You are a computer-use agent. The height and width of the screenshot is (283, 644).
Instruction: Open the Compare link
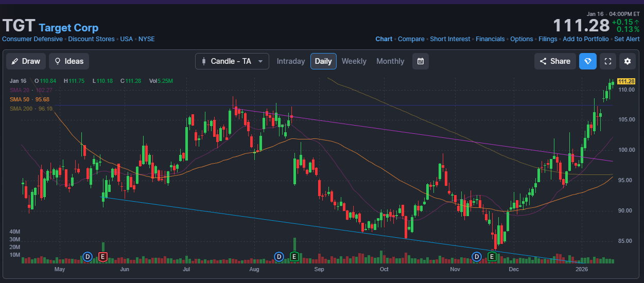[x=411, y=39]
